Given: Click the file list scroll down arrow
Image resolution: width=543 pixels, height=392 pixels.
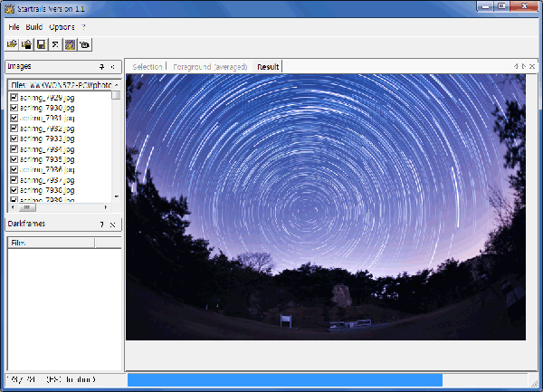Looking at the screenshot, I should click(x=117, y=196).
